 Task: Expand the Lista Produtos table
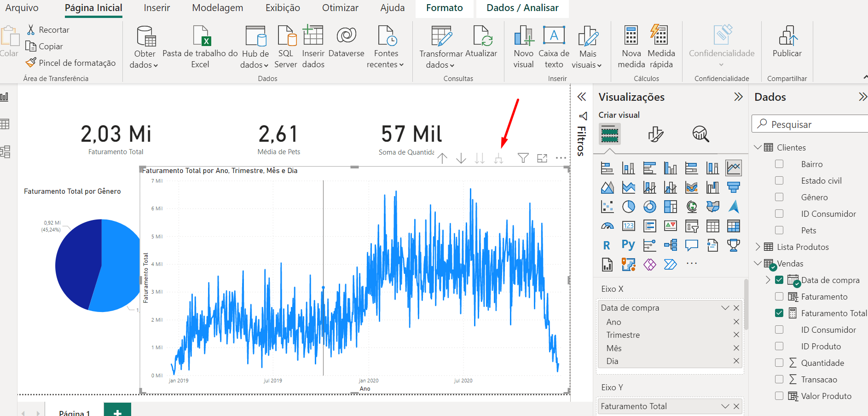click(x=758, y=247)
